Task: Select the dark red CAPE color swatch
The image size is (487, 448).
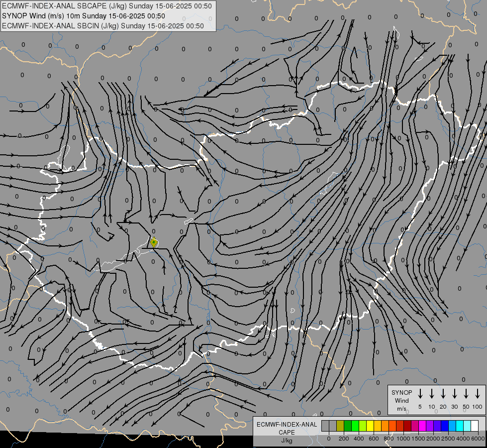Action: pos(407,426)
